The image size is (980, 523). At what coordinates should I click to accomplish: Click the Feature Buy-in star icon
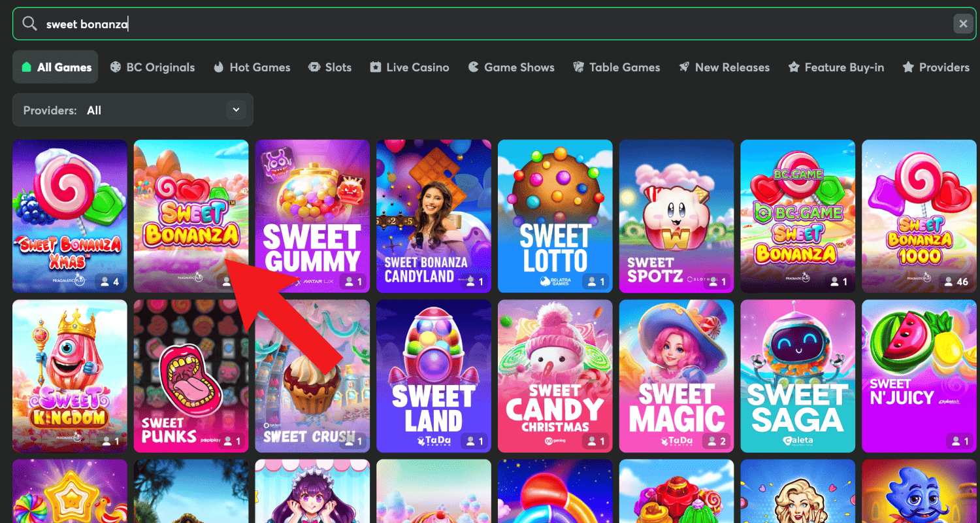pyautogui.click(x=794, y=67)
